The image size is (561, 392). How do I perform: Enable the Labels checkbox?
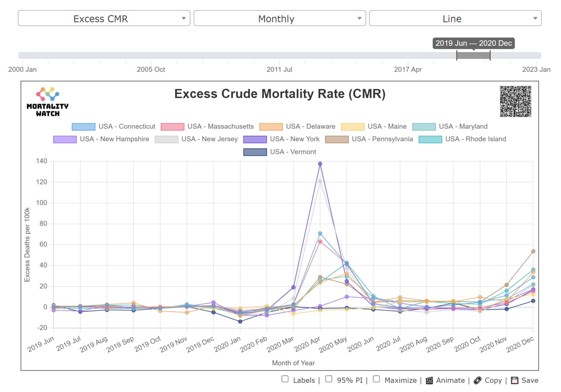285,379
